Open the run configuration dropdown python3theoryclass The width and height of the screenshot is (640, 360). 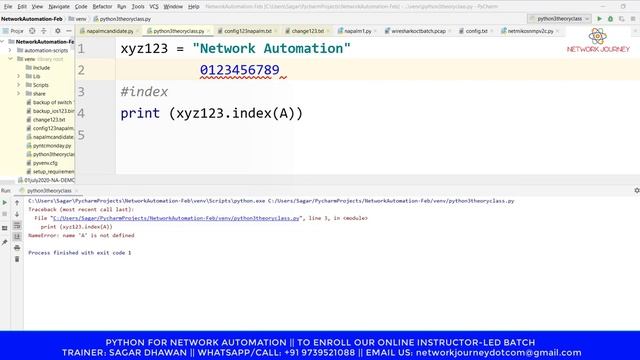click(x=559, y=19)
